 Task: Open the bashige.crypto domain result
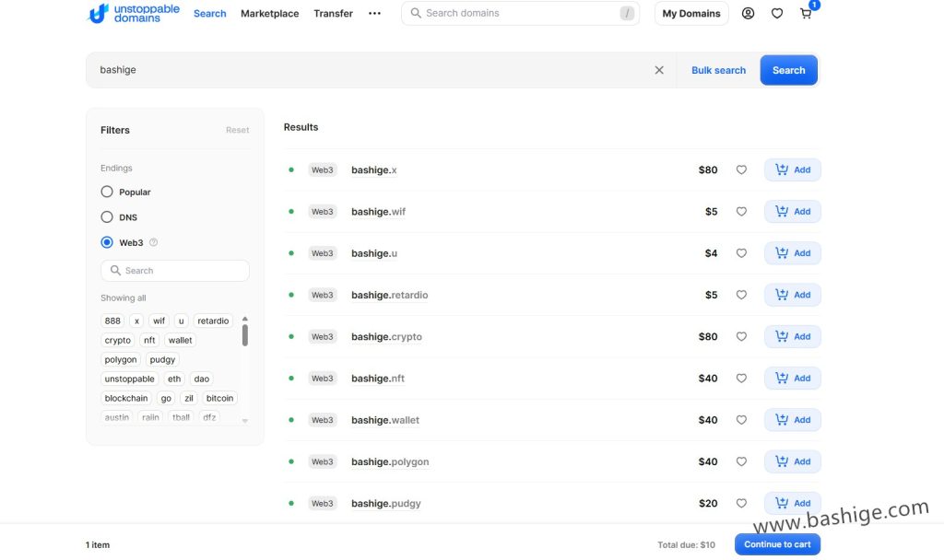point(386,337)
